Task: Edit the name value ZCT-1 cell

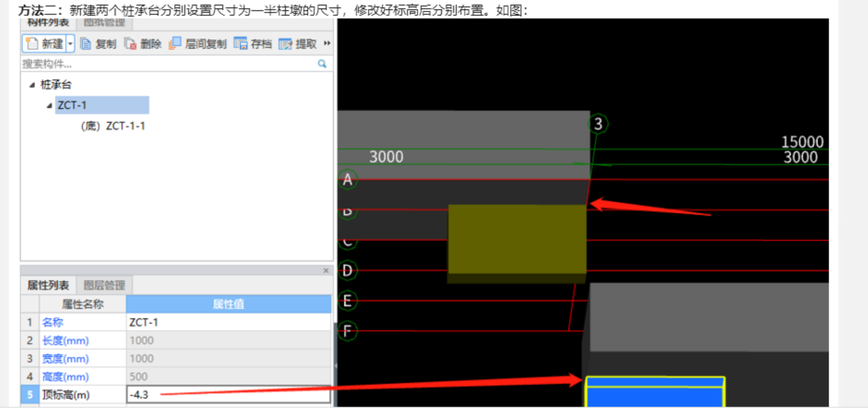Action: [x=228, y=322]
